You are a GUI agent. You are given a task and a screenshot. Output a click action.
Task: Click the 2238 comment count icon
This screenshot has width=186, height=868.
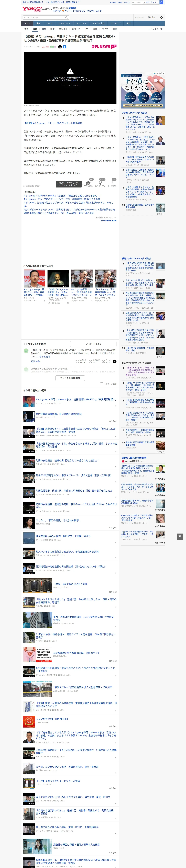[46, 47]
